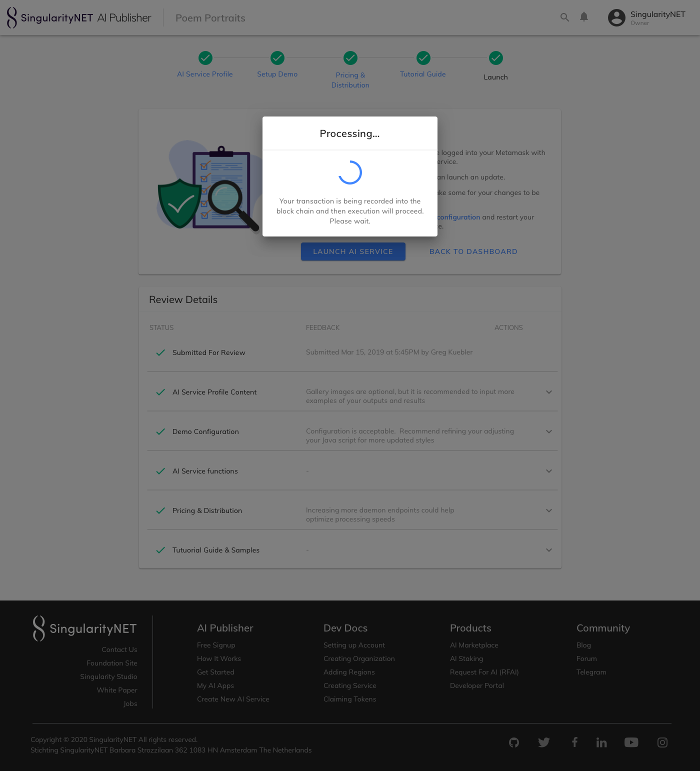Open Jobs footer link
This screenshot has width=700, height=771.
pyautogui.click(x=130, y=703)
